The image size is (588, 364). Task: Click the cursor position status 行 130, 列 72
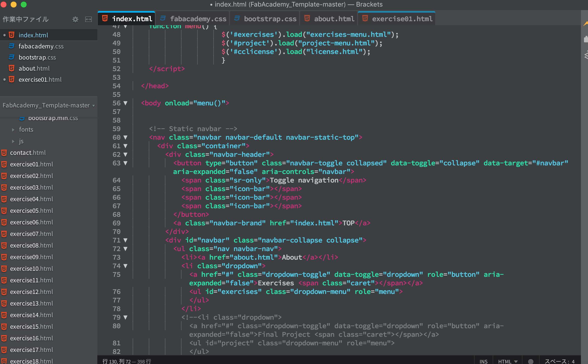click(116, 361)
